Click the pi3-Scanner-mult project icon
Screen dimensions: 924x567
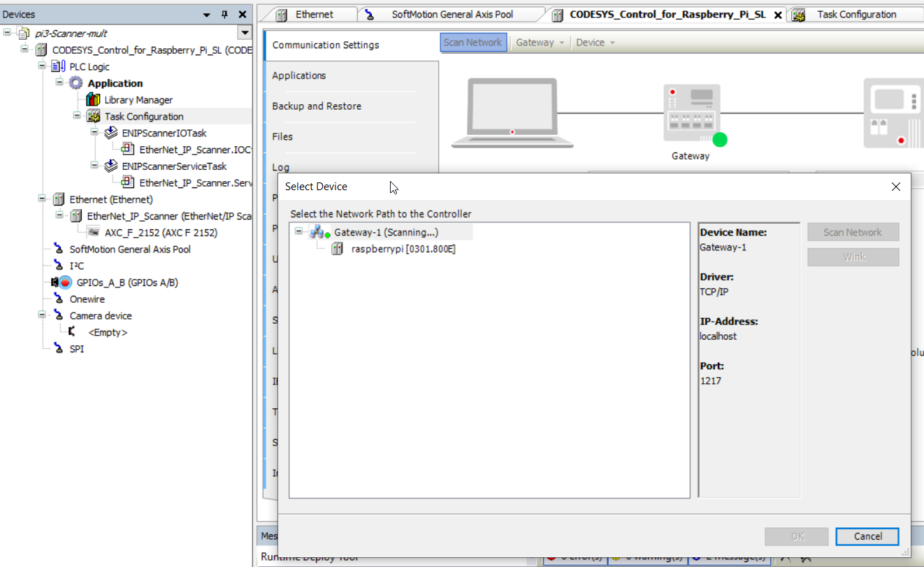pos(24,33)
